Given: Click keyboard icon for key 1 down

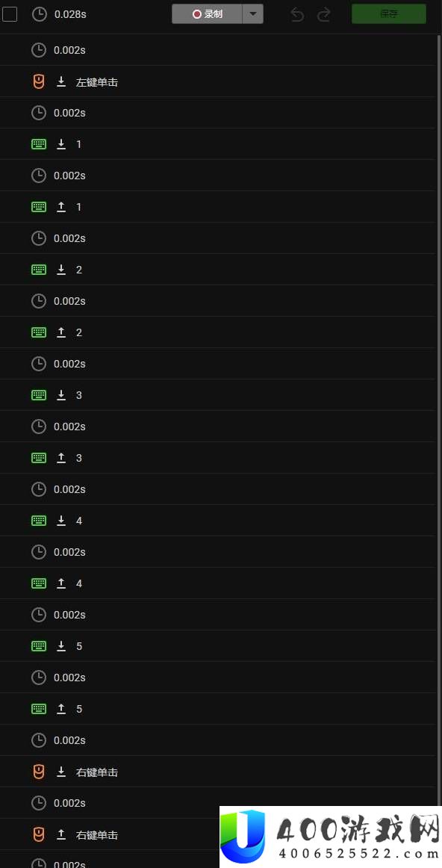Looking at the screenshot, I should 39,144.
